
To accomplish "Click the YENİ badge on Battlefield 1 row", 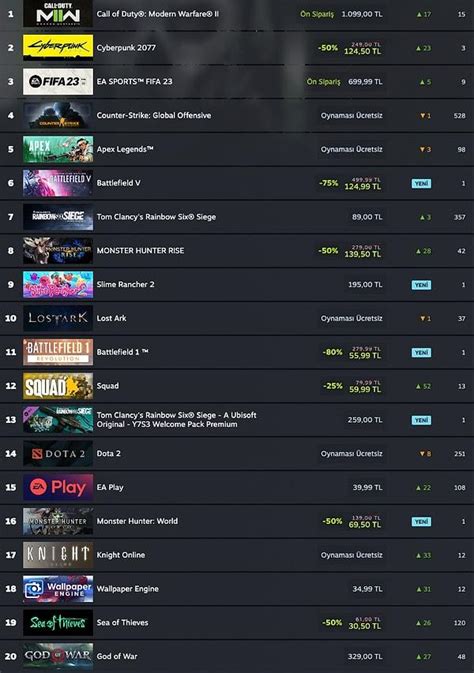I will click(x=421, y=352).
